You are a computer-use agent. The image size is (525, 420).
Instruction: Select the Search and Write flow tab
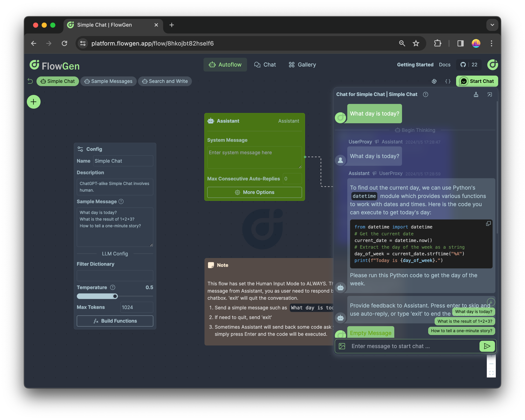pos(165,81)
